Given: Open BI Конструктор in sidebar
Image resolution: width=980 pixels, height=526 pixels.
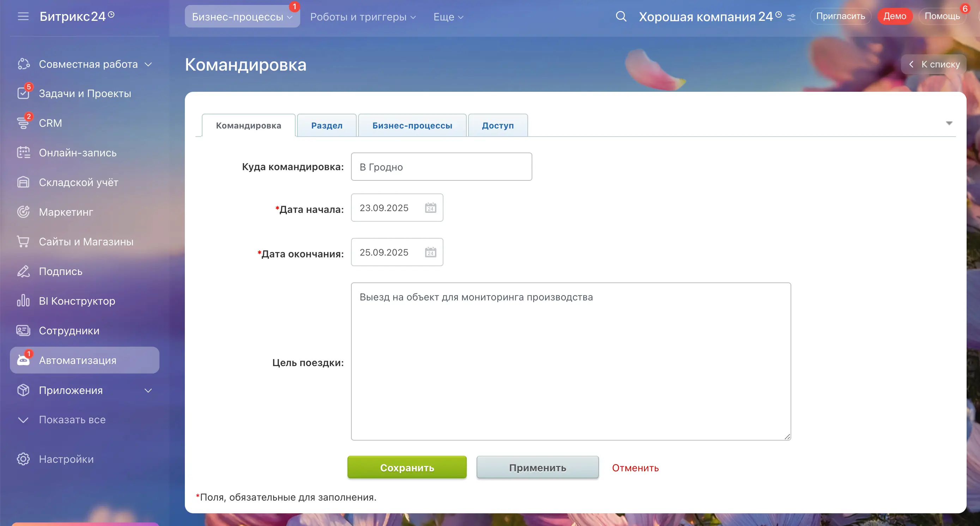Looking at the screenshot, I should pos(77,301).
